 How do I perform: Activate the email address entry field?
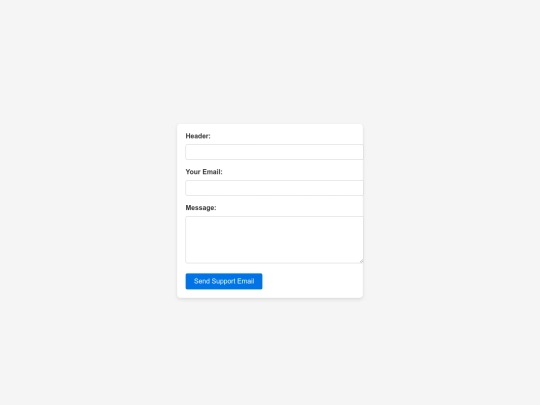pos(274,188)
